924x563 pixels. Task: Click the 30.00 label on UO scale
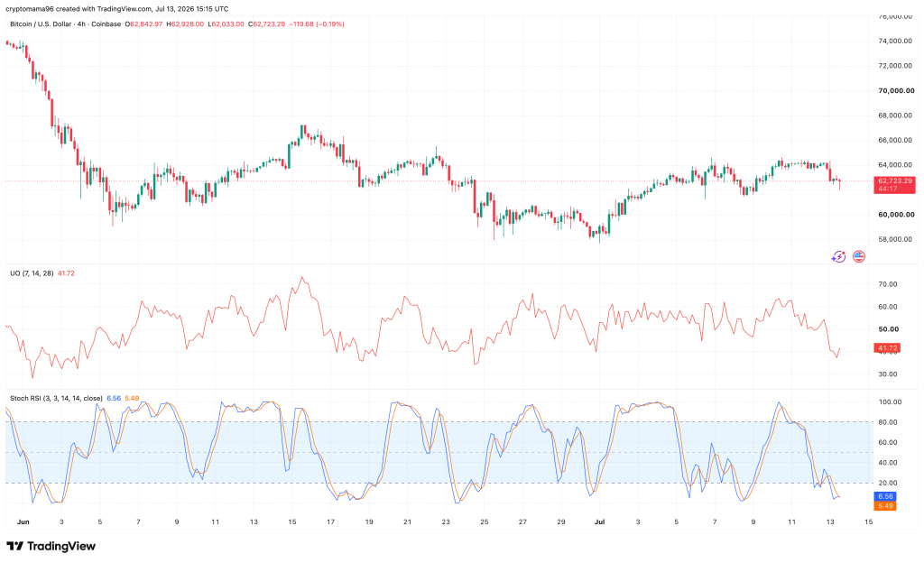click(888, 374)
